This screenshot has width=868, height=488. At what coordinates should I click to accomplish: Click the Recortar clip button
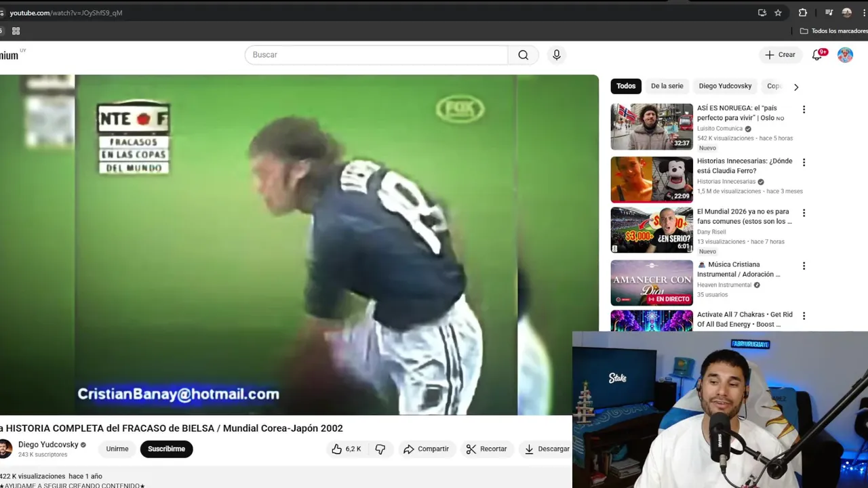click(486, 449)
